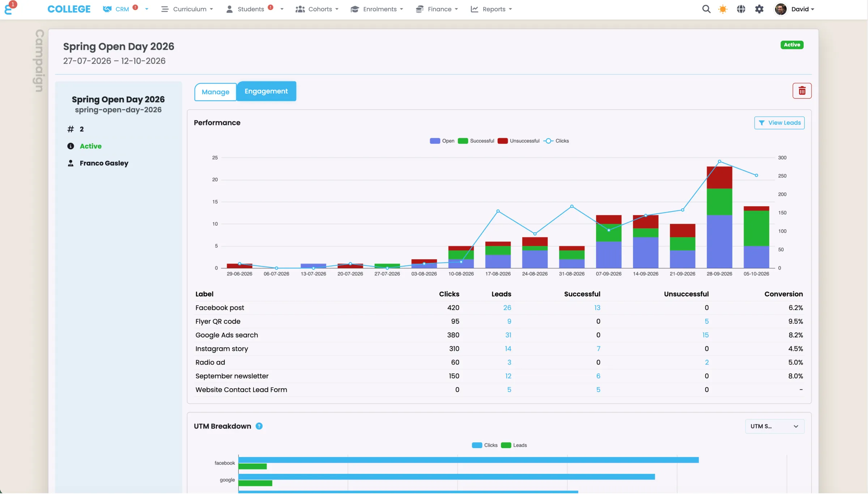Click the UTM Breakdown help question icon
The image size is (868, 494).
coord(259,426)
